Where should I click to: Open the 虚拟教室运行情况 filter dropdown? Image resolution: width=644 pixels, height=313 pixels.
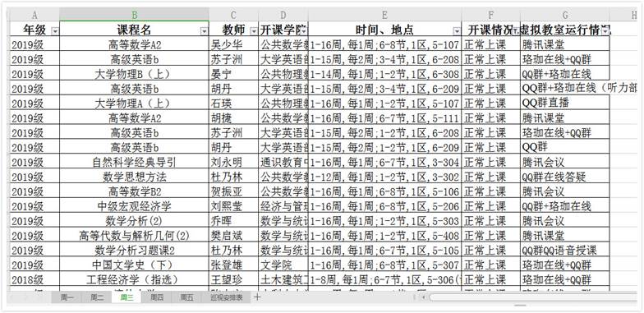(x=605, y=31)
